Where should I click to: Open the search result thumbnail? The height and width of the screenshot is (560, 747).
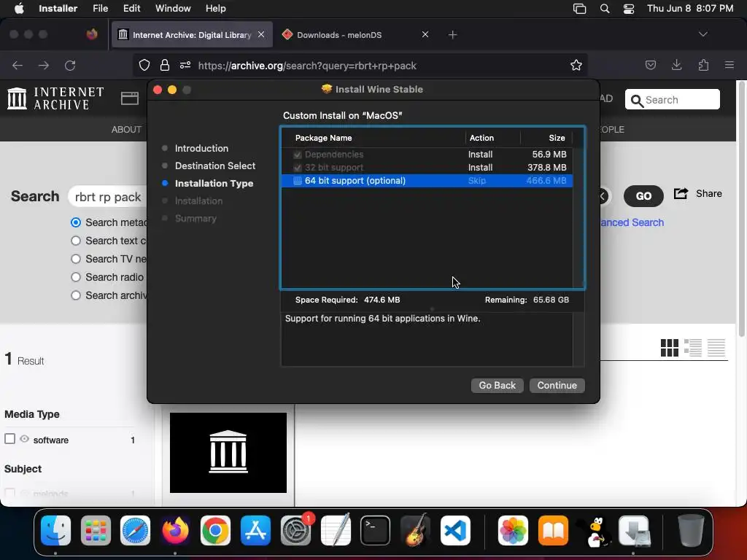pyautogui.click(x=228, y=452)
